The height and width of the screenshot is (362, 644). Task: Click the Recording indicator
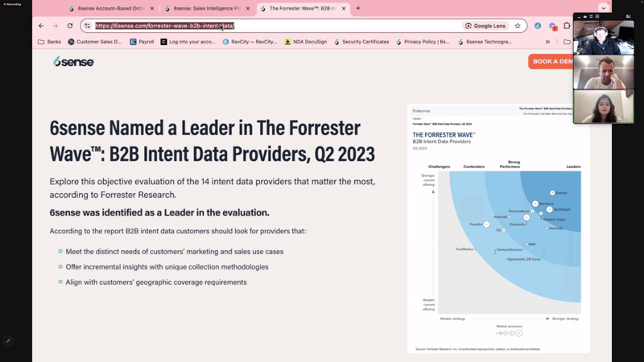(12, 4)
